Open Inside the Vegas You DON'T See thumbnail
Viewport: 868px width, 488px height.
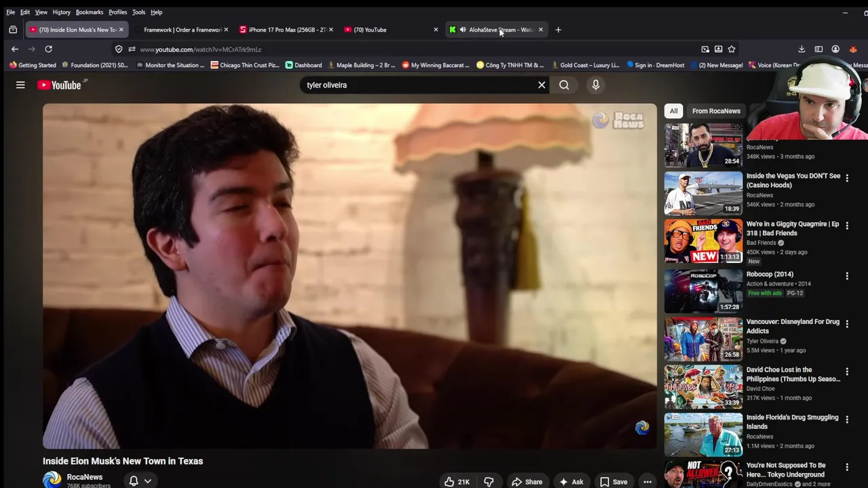[703, 193]
